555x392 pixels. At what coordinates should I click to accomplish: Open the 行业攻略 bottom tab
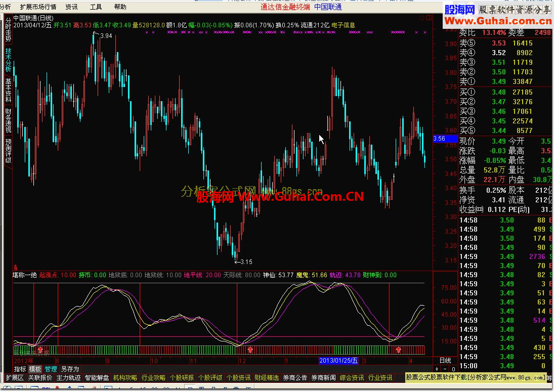click(153, 378)
